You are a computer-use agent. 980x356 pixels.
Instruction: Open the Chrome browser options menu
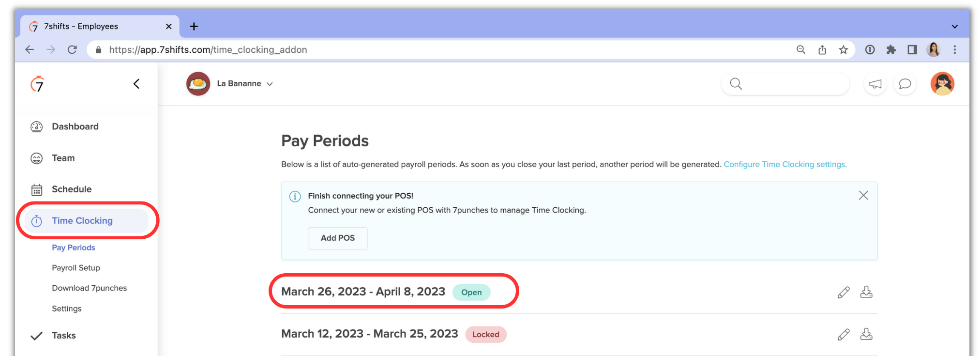pyautogui.click(x=955, y=49)
